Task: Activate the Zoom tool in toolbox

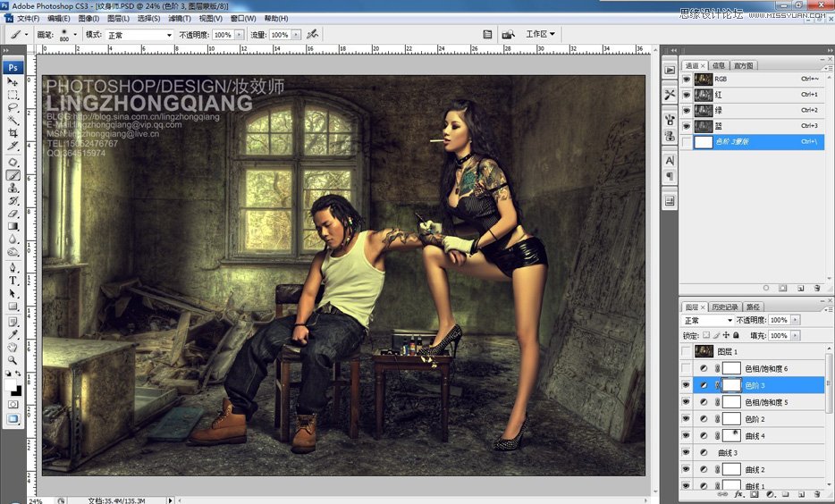Action: (x=13, y=359)
